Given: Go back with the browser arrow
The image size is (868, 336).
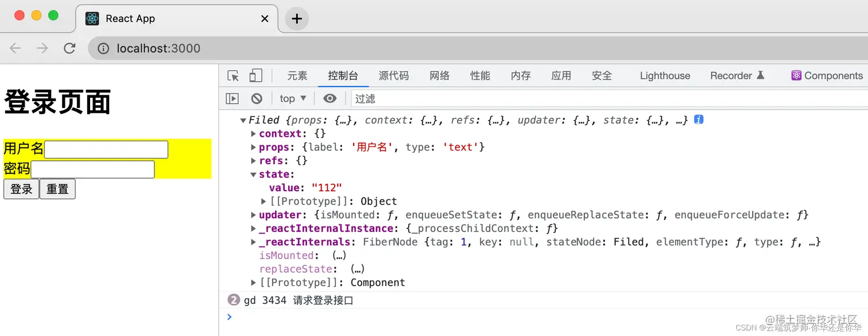Looking at the screenshot, I should pos(15,48).
